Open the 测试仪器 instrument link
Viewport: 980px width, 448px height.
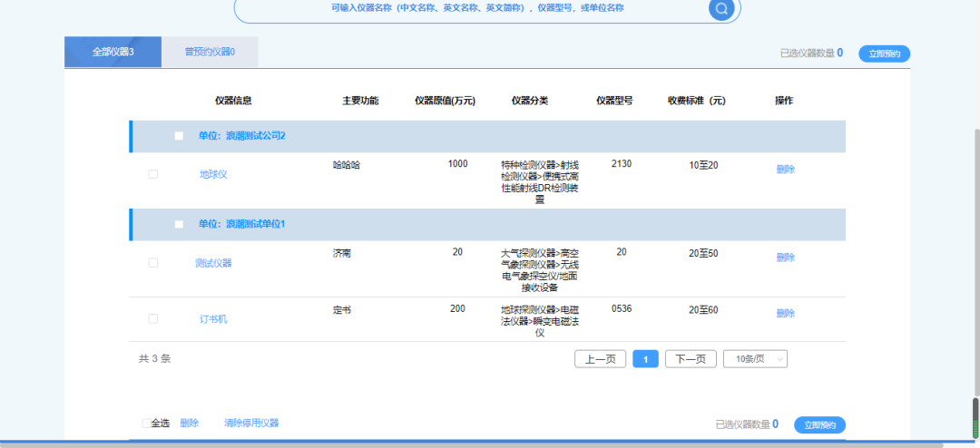point(213,263)
